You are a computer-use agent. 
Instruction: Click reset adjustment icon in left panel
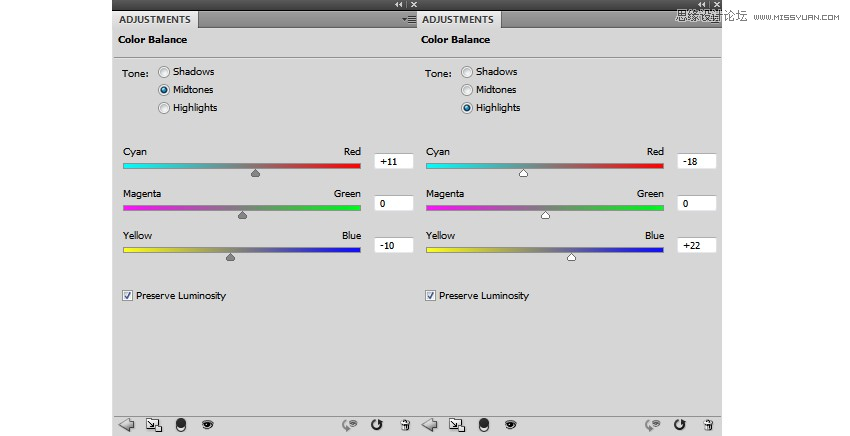(377, 424)
